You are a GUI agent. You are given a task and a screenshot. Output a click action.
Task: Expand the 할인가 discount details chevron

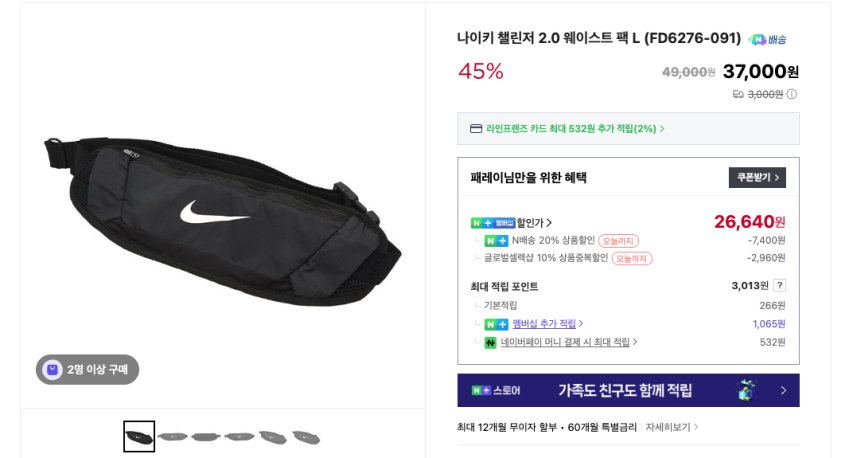coord(549,223)
